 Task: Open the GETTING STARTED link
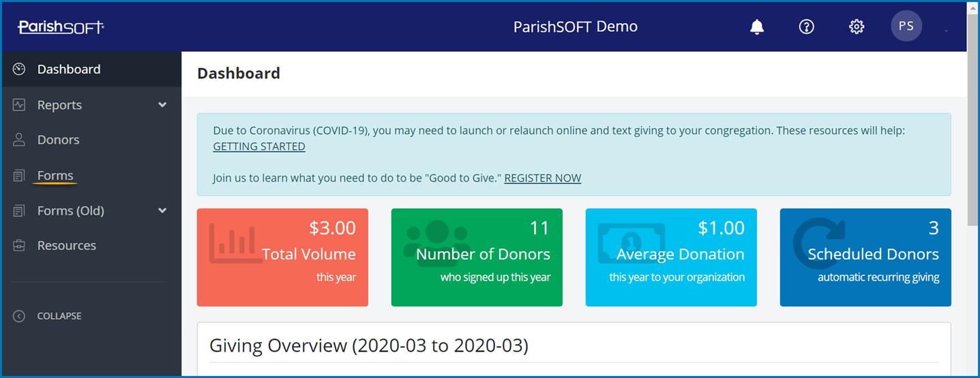tap(259, 146)
